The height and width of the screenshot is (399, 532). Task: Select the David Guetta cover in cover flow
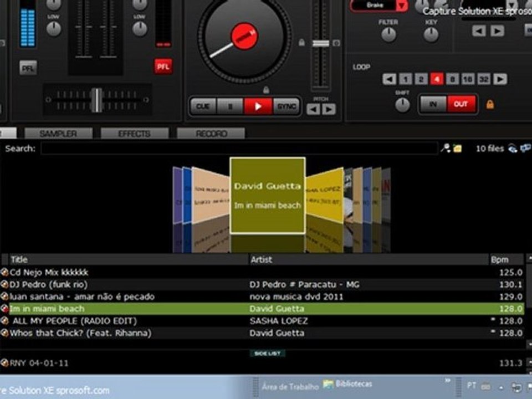click(x=268, y=196)
